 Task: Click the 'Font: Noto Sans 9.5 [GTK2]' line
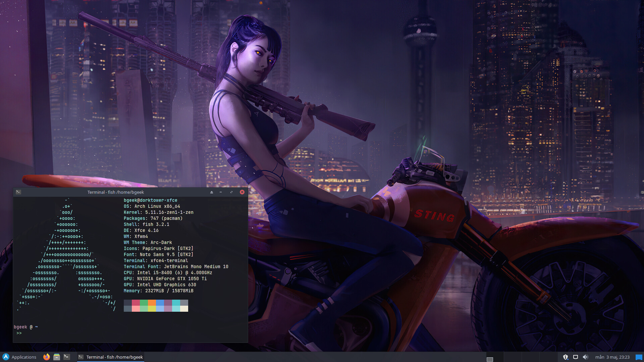pos(159,254)
